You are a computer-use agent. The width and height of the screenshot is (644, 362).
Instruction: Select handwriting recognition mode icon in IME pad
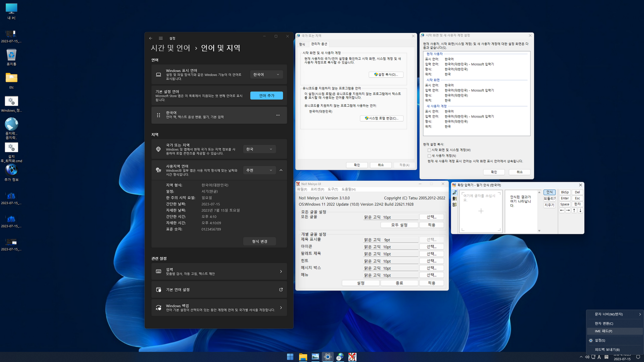pos(454,192)
